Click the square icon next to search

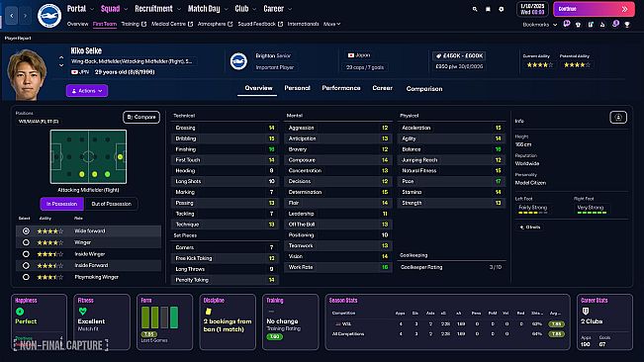coord(488,9)
